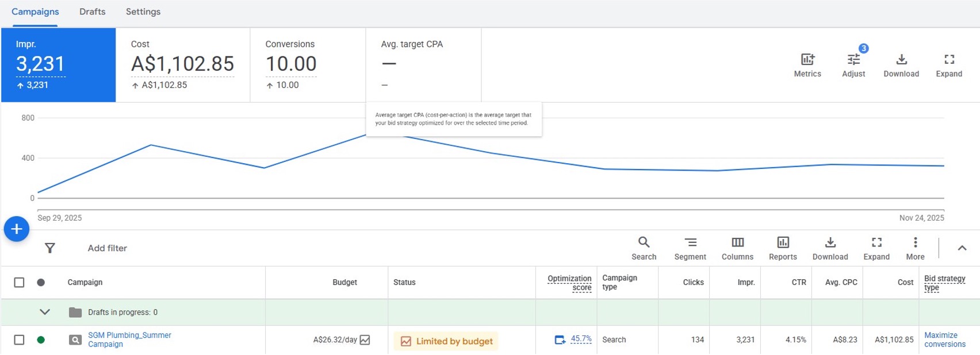Image resolution: width=980 pixels, height=355 pixels.
Task: Open table Search magnifier icon
Action: 644,242
